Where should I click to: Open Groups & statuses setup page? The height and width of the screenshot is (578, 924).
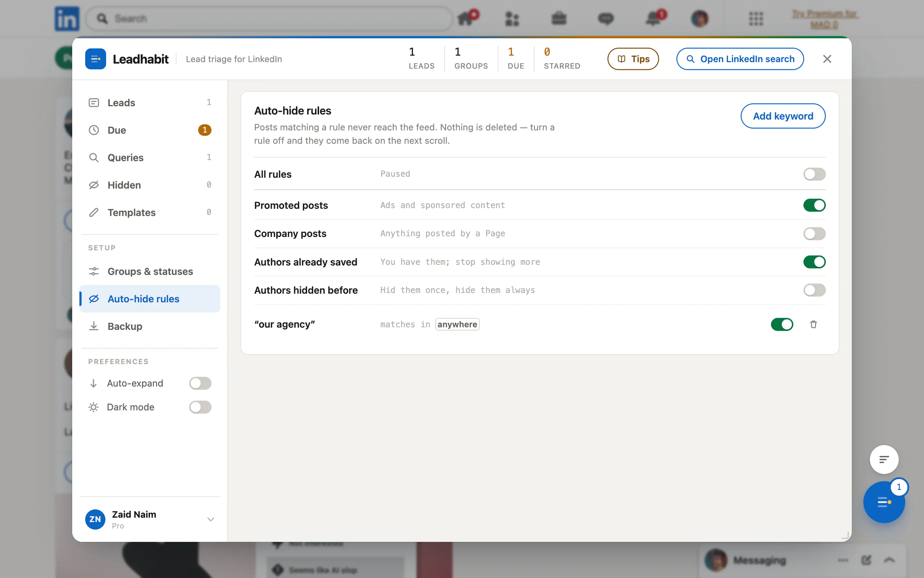[150, 271]
